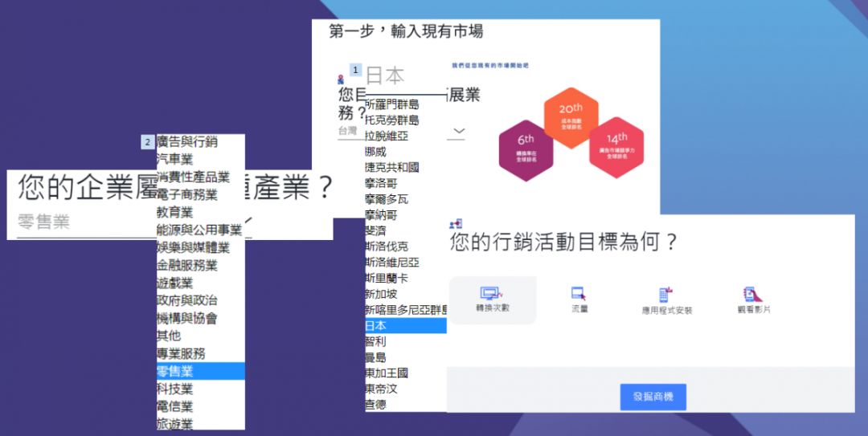Choose the 流量 traffic goal icon

click(x=579, y=295)
